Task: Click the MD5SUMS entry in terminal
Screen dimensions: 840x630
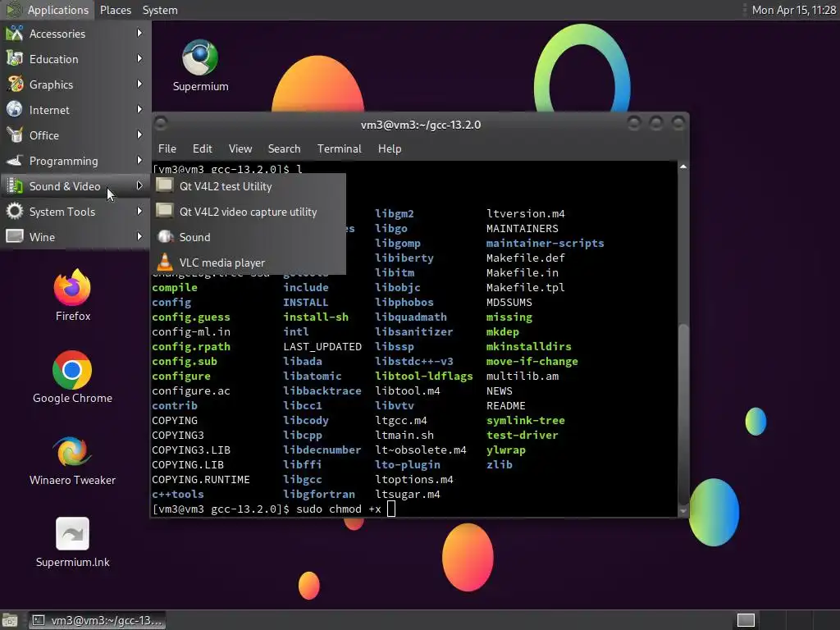Action: point(509,302)
